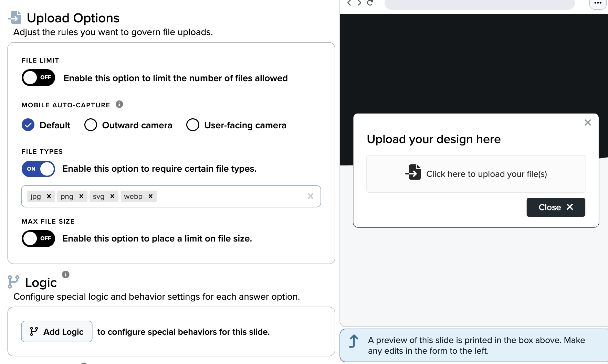Enable the File Limit toggle

coord(38,78)
